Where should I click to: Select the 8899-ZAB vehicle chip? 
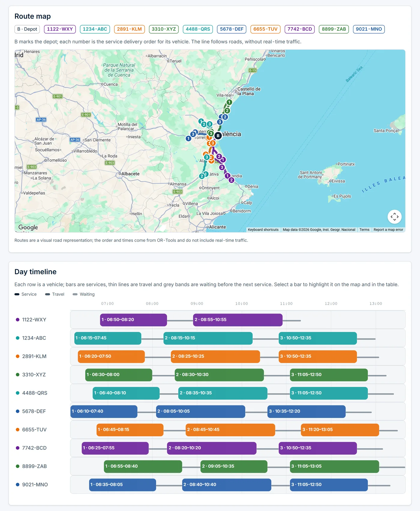point(334,29)
